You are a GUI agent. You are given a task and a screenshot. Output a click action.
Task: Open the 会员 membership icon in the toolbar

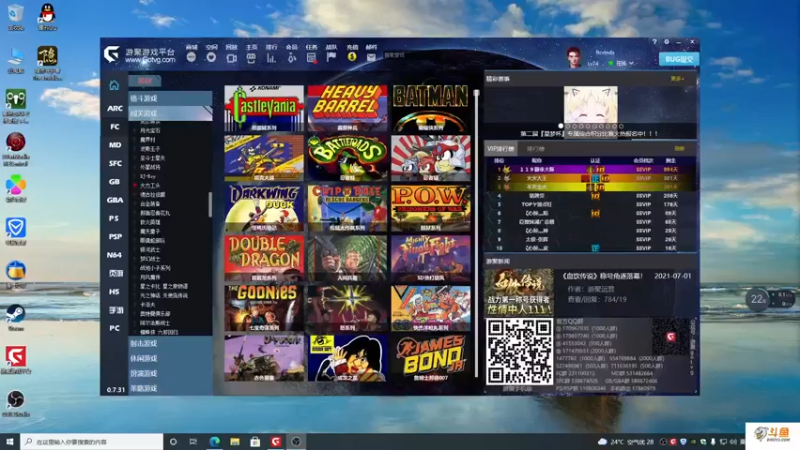coord(291,58)
